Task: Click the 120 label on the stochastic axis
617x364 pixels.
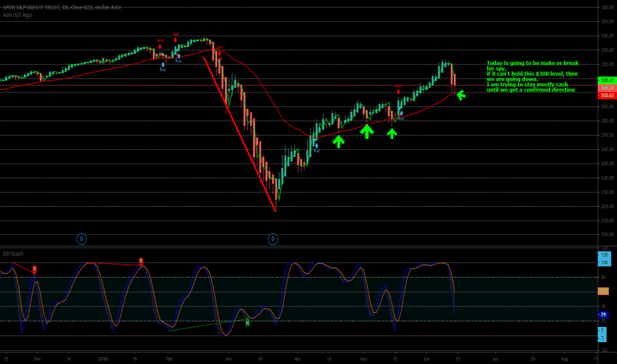Action: click(604, 248)
